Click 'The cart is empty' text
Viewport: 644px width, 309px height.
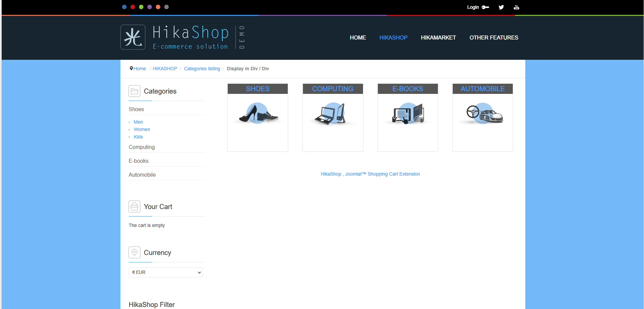(x=147, y=225)
